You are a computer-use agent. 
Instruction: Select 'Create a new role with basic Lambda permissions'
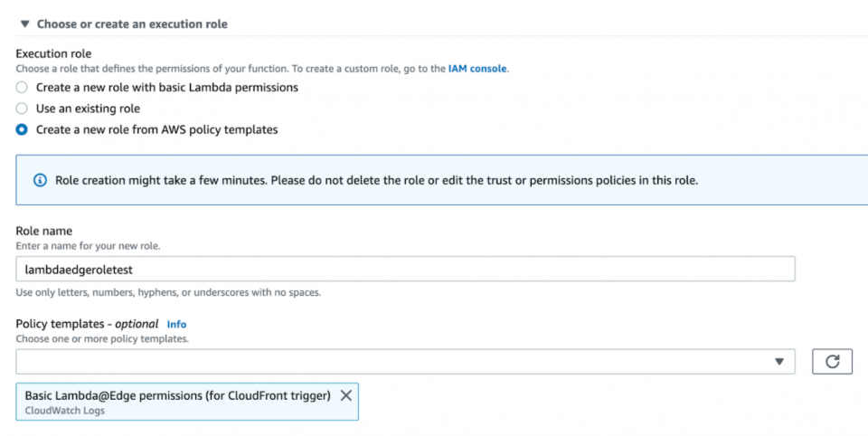pyautogui.click(x=22, y=88)
